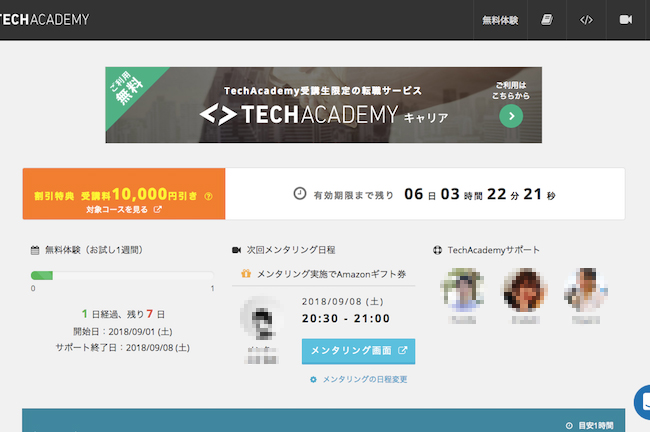Screen dimensions: 650x432
Task: Click the video icon beside 次回メンタリング日程
Action: (236, 250)
